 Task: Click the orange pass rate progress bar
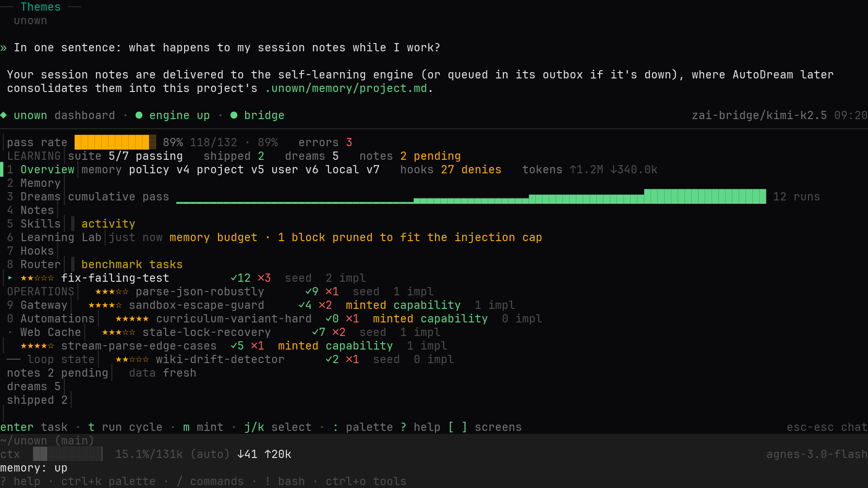click(115, 142)
